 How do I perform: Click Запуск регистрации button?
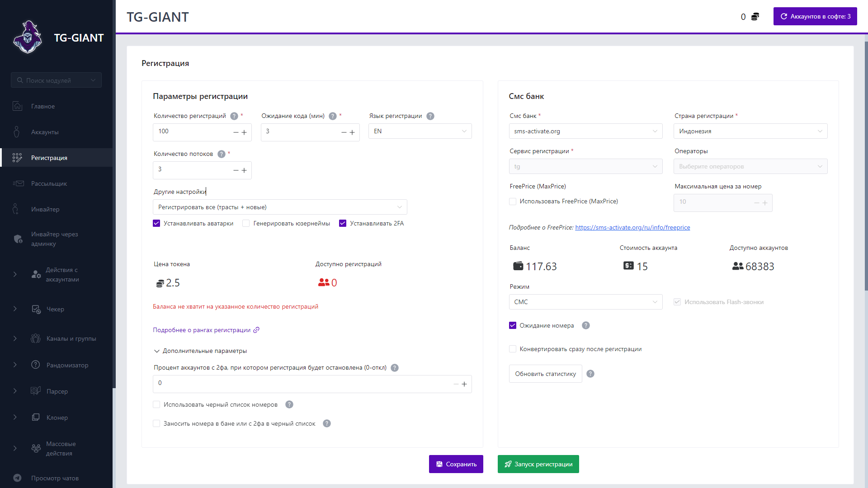click(538, 464)
